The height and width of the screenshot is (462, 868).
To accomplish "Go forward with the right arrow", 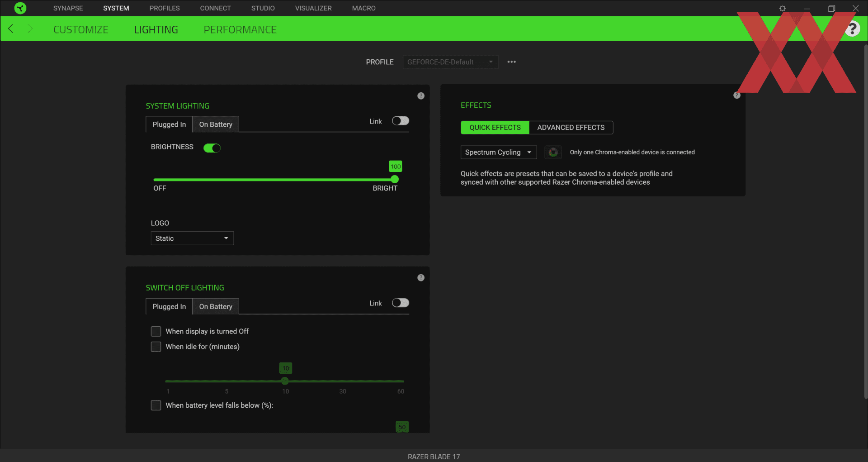I will tap(30, 29).
